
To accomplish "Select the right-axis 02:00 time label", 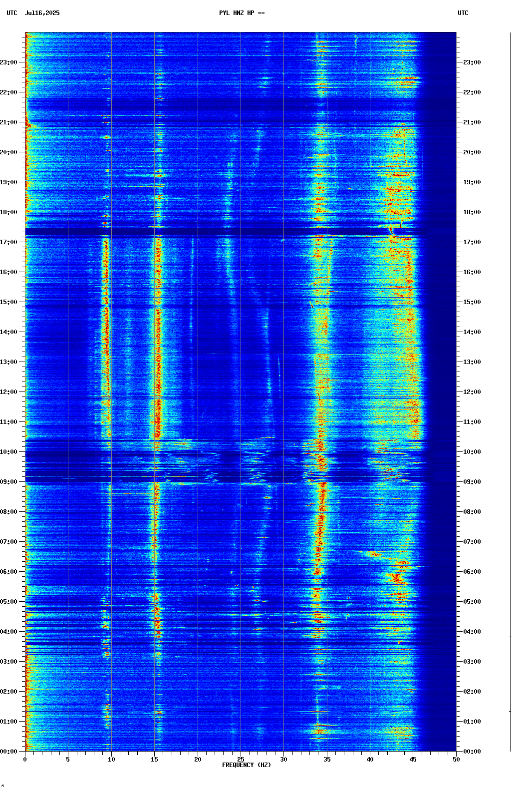I will 472,692.
